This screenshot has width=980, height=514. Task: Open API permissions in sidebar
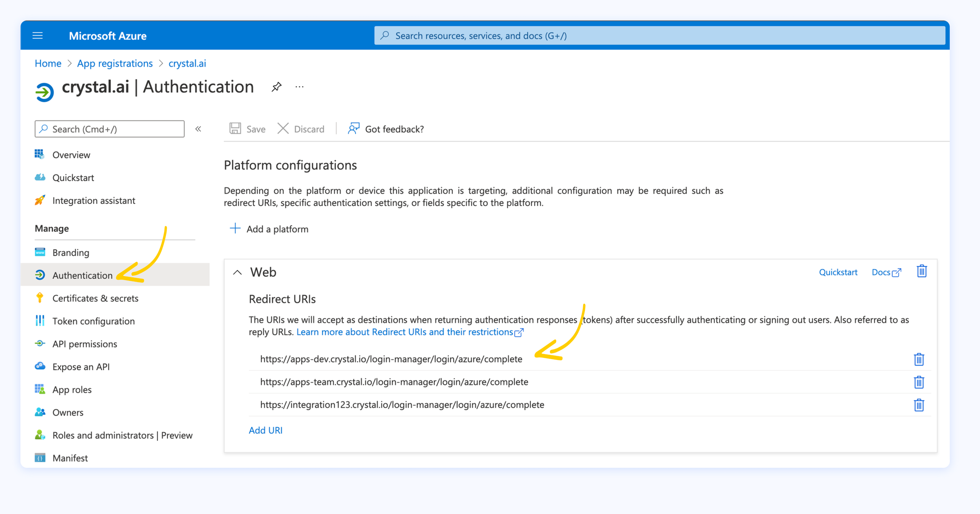tap(85, 344)
